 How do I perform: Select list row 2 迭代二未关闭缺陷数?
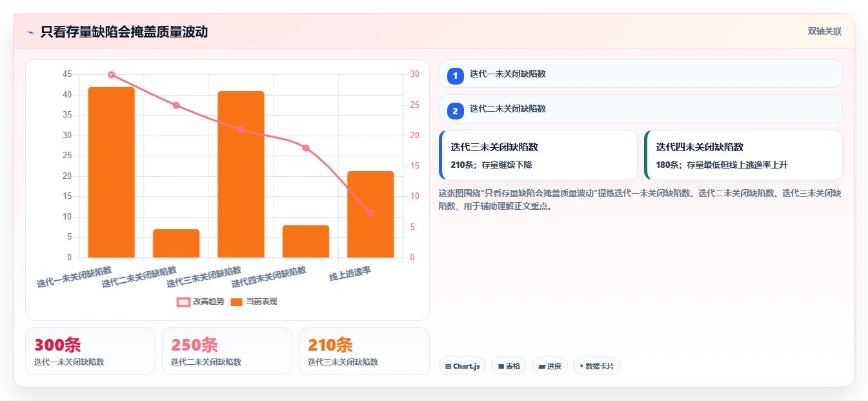640,108
